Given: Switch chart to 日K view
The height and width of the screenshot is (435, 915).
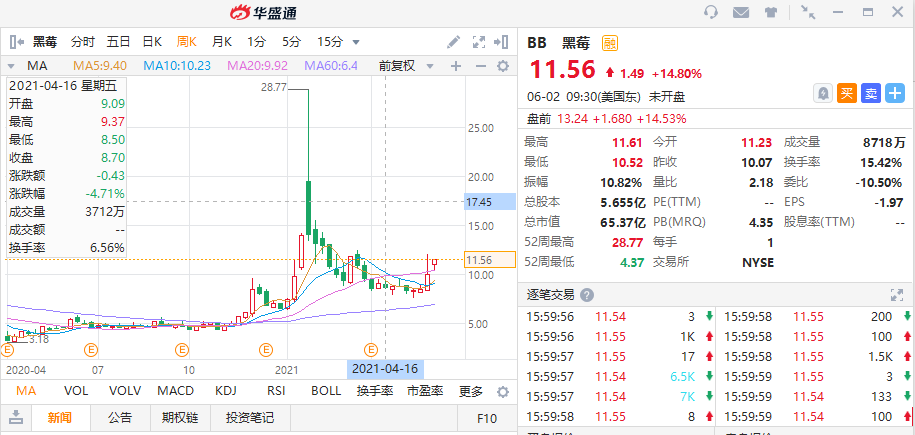Looking at the screenshot, I should (x=152, y=41).
